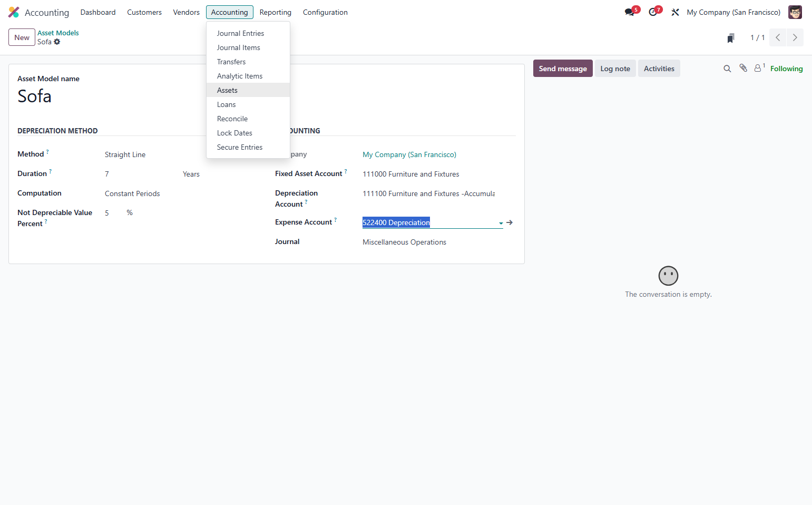
Task: Open the activities clock icon
Action: [653, 12]
